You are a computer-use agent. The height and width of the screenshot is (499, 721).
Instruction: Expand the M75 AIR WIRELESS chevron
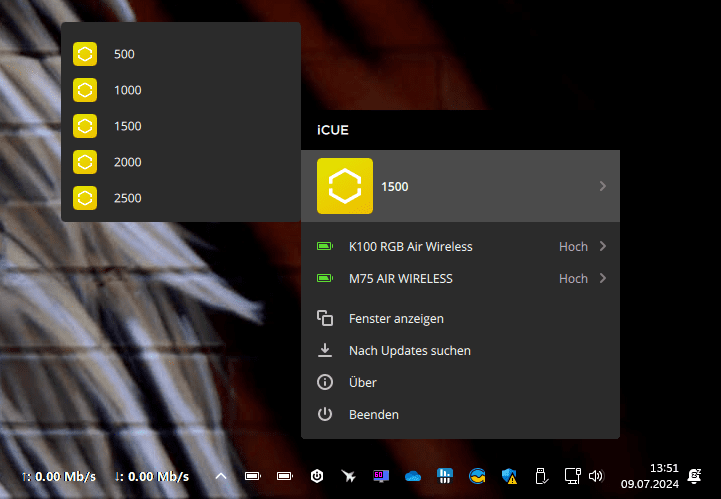[x=603, y=278]
